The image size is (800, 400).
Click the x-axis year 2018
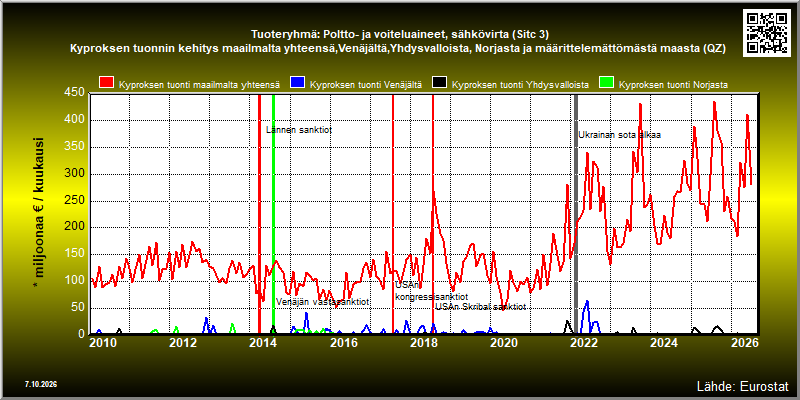423,342
